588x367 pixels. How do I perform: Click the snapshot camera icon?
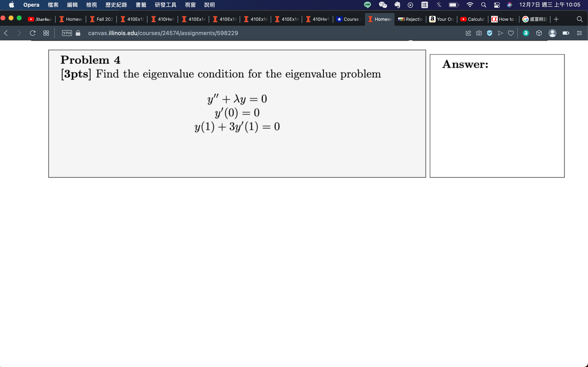479,33
